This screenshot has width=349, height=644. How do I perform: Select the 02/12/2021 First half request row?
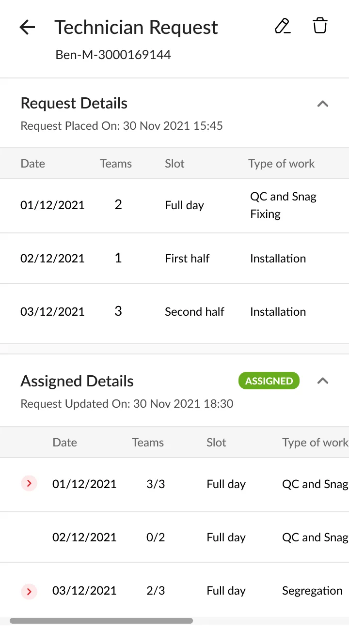[174, 259]
